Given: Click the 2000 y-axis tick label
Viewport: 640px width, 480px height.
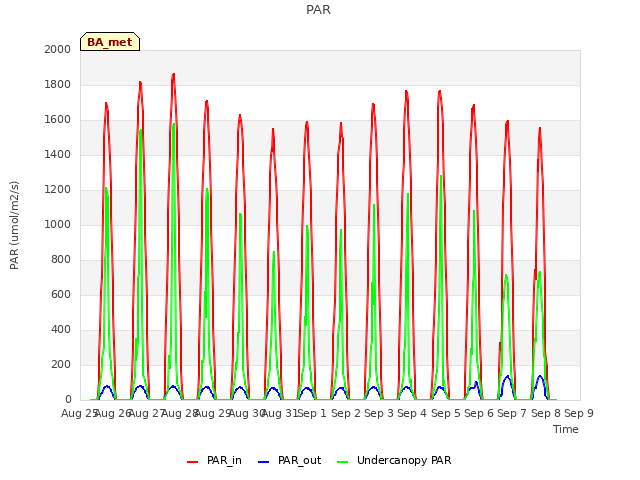Looking at the screenshot, I should coord(58,49).
